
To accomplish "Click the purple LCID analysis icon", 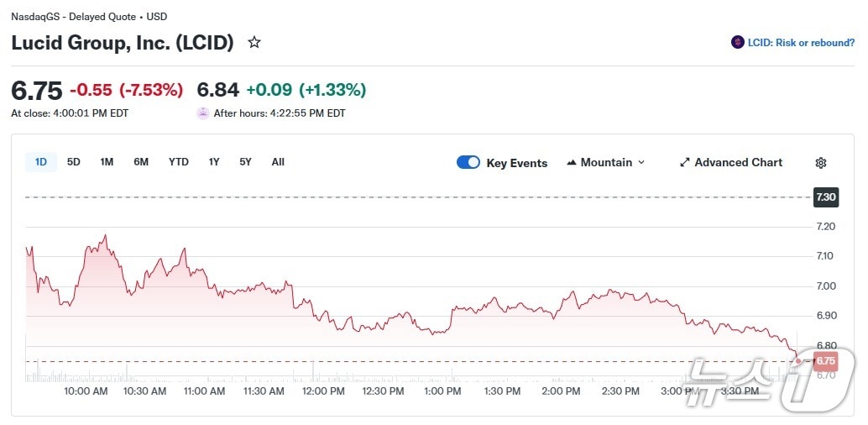I will point(737,43).
